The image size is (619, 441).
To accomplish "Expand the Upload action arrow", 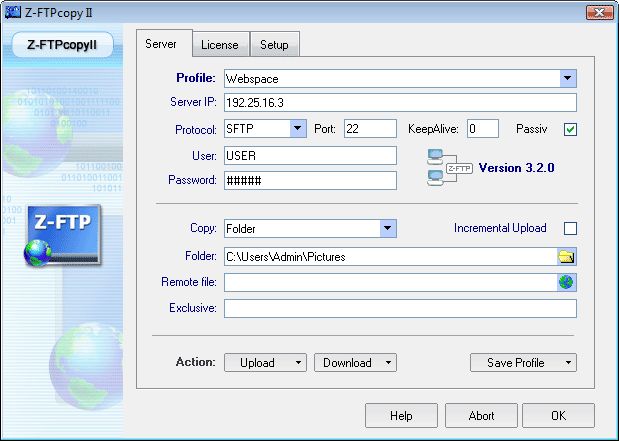I will point(298,362).
